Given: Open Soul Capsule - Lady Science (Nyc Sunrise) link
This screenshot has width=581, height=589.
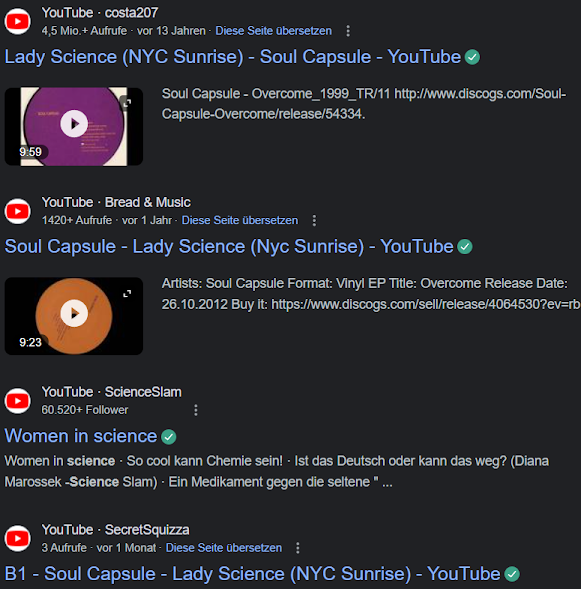Looking at the screenshot, I should tap(229, 247).
